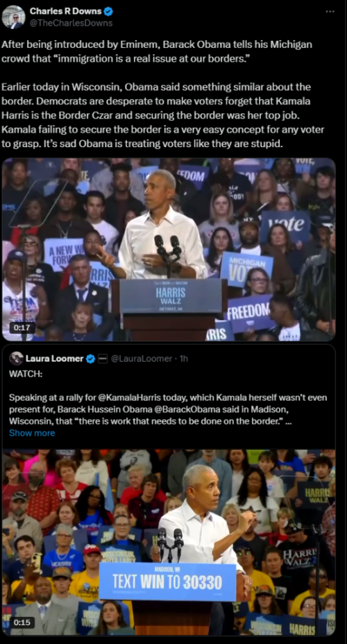Click the affiliation badge next to Laura Loomer
This screenshot has height=644, width=347.
pyautogui.click(x=103, y=359)
